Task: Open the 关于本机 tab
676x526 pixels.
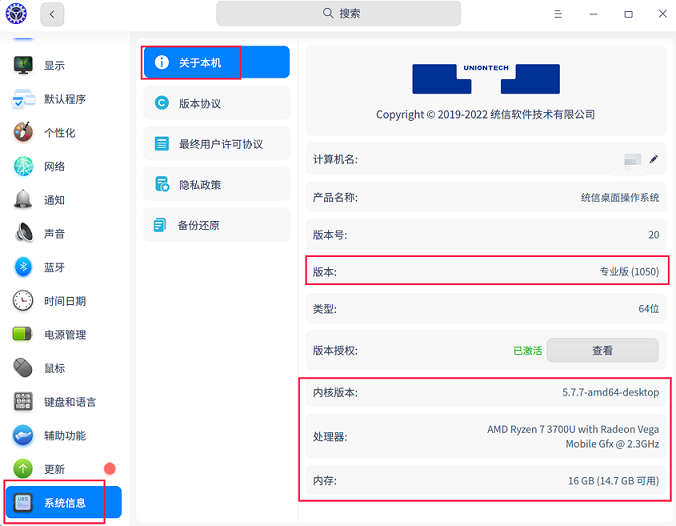Action: point(216,62)
